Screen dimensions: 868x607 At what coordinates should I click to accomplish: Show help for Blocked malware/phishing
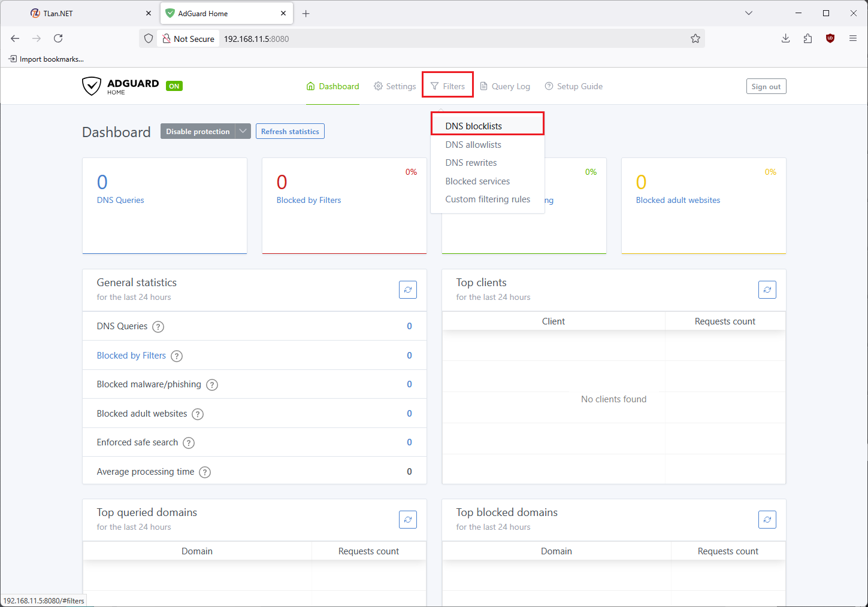[212, 385]
